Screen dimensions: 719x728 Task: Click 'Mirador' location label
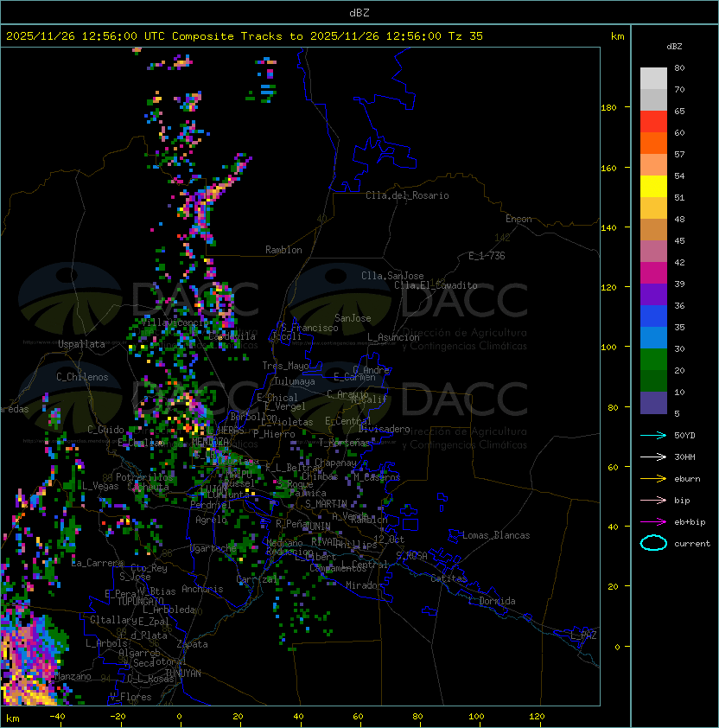pos(365,585)
